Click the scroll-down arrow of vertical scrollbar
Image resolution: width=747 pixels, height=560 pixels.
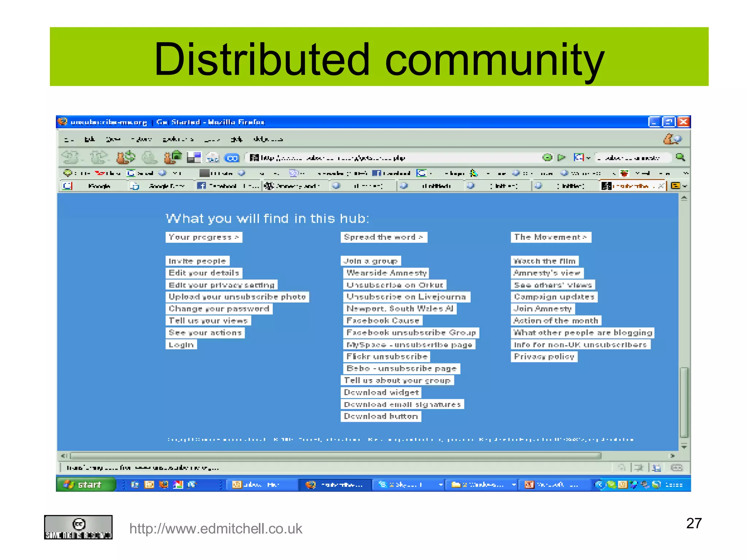(x=684, y=447)
